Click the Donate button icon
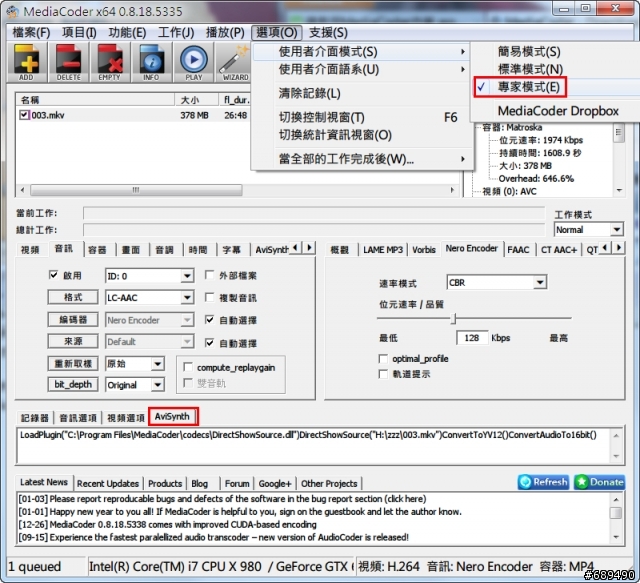Viewport: 640px width, 583px height. 599,482
